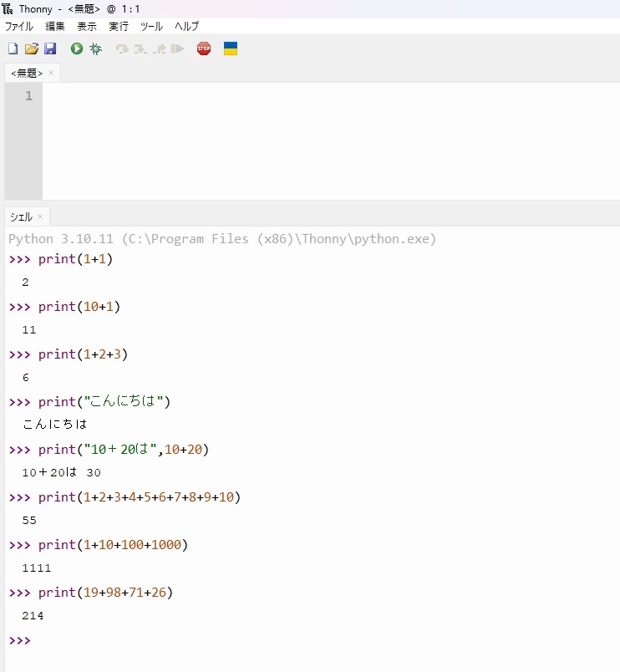This screenshot has height=672, width=620.
Task: Start debugging with the bug icon
Action: [95, 48]
